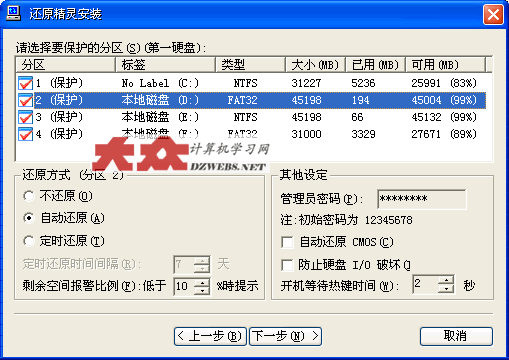Click the 开机等待热键时间 seconds field
Image resolution: width=509 pixels, height=360 pixels.
click(425, 284)
